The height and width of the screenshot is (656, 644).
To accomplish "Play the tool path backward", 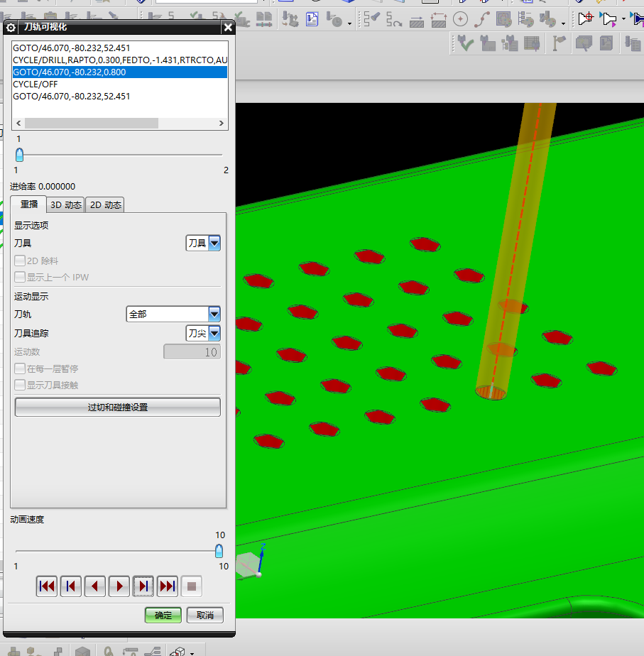I will click(95, 586).
